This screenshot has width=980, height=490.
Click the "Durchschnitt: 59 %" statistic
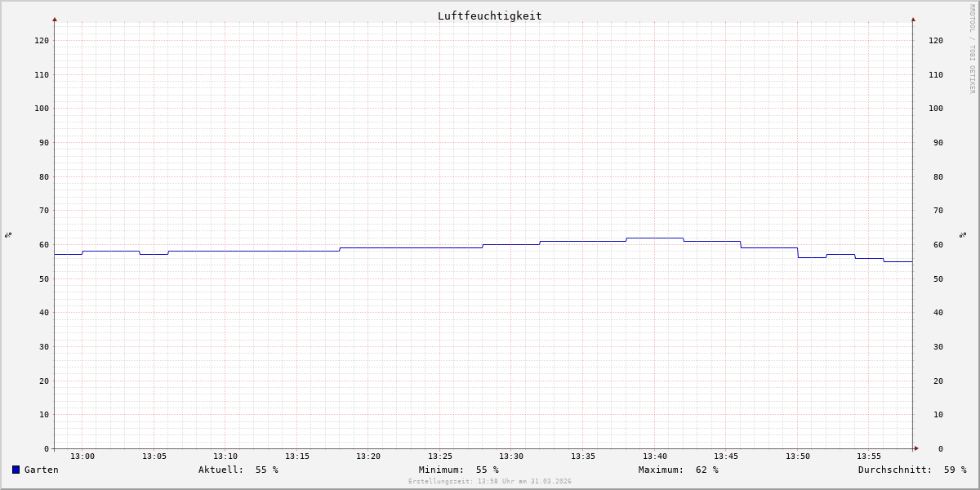[x=912, y=470]
